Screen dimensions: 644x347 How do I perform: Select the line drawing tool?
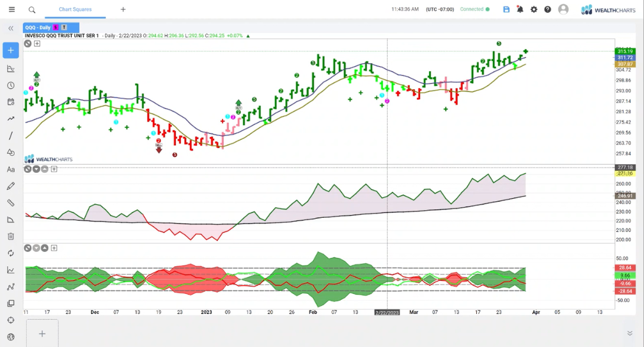pos(11,136)
